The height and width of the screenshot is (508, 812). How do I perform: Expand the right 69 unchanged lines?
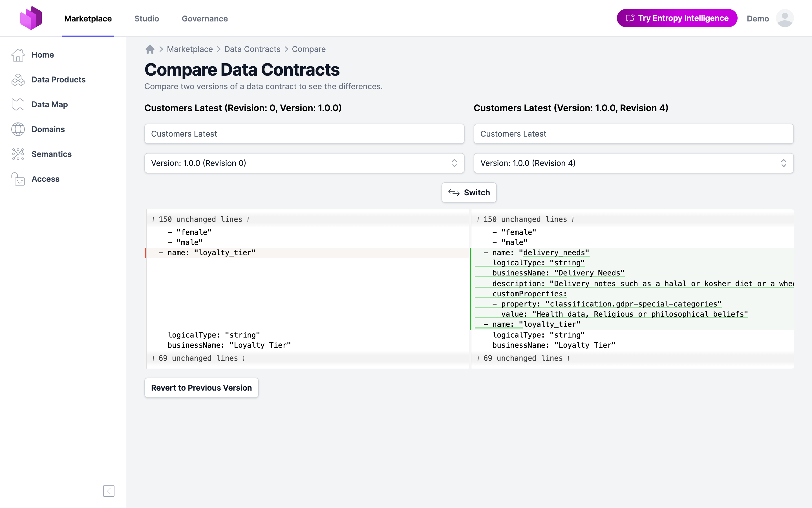(523, 358)
